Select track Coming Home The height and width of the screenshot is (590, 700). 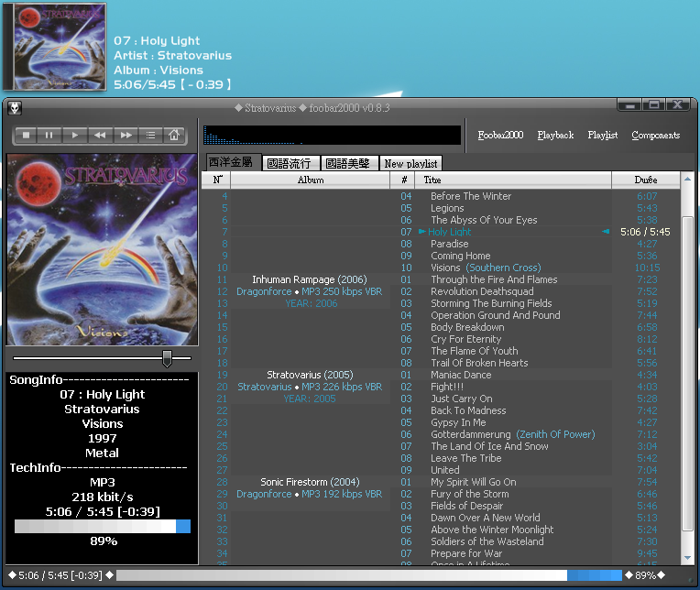[460, 256]
